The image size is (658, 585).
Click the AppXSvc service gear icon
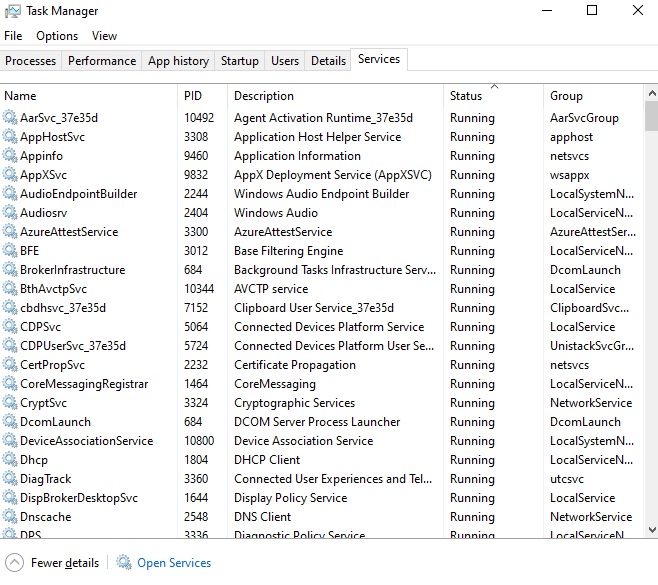[x=10, y=174]
